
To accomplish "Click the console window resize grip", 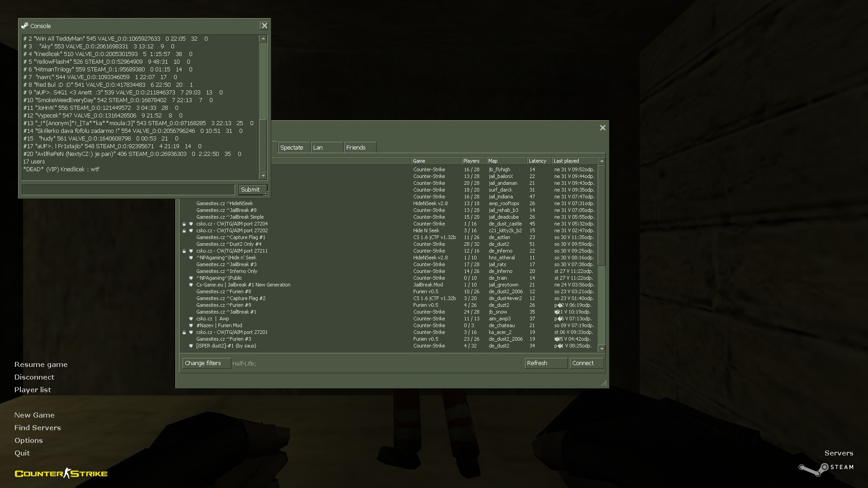I will pos(267,194).
